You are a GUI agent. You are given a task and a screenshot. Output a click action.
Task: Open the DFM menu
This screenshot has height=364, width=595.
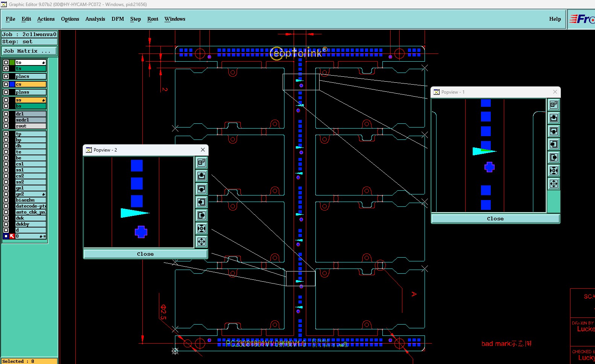(118, 19)
